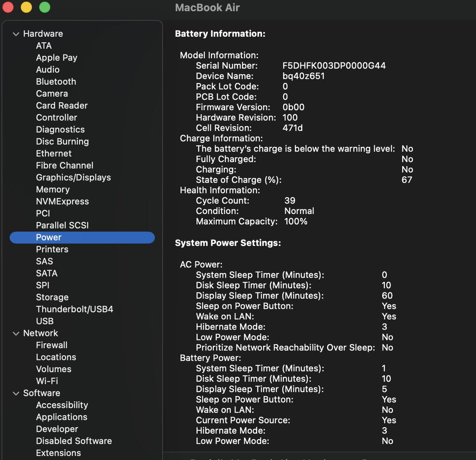
Task: Open Applications under Software
Action: coord(61,417)
